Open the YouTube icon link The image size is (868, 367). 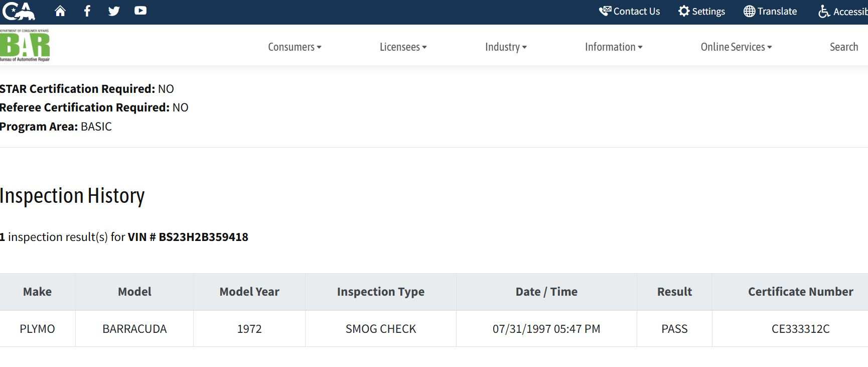pos(140,11)
